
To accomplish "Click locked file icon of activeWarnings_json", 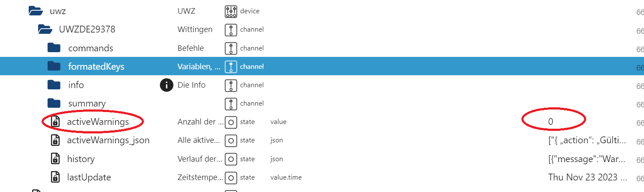I will (x=55, y=140).
